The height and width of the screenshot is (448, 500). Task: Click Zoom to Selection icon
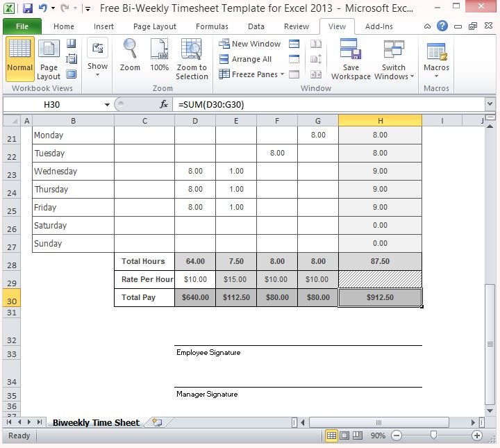pyautogui.click(x=192, y=56)
